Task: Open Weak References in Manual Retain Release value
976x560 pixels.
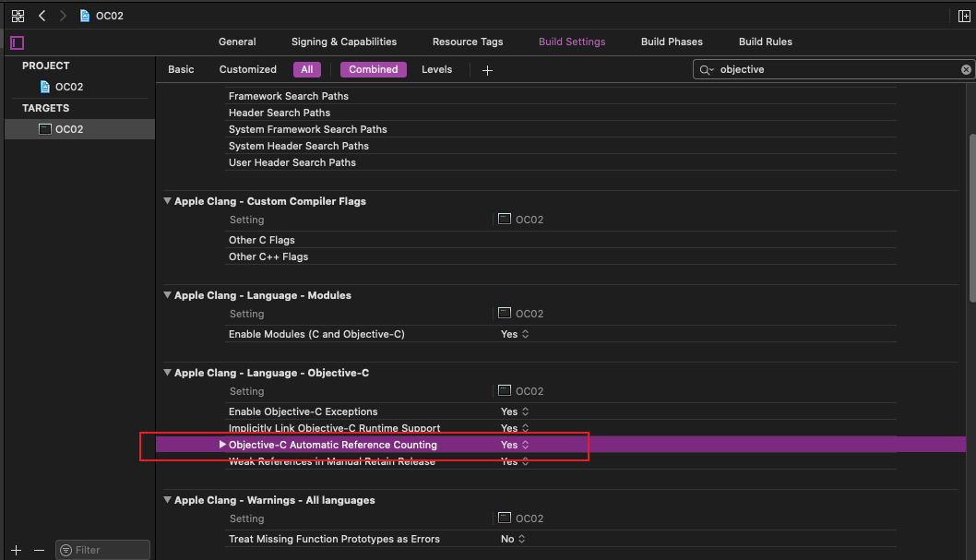Action: (x=515, y=461)
